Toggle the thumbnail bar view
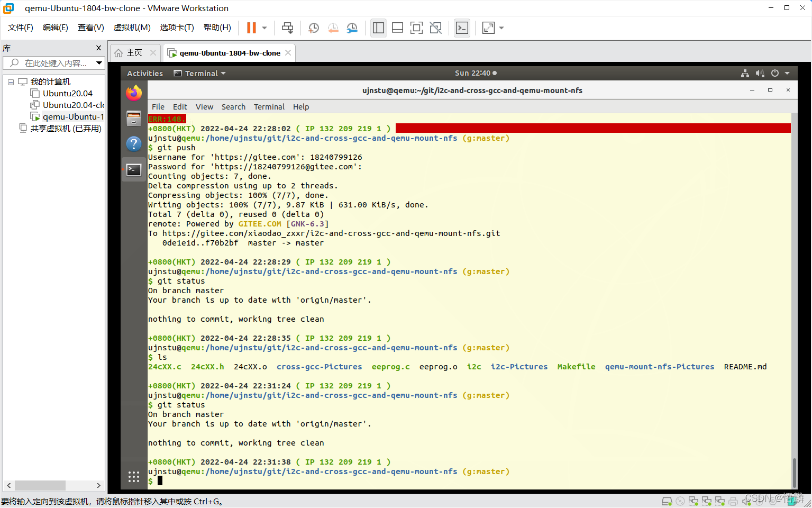 coord(397,28)
